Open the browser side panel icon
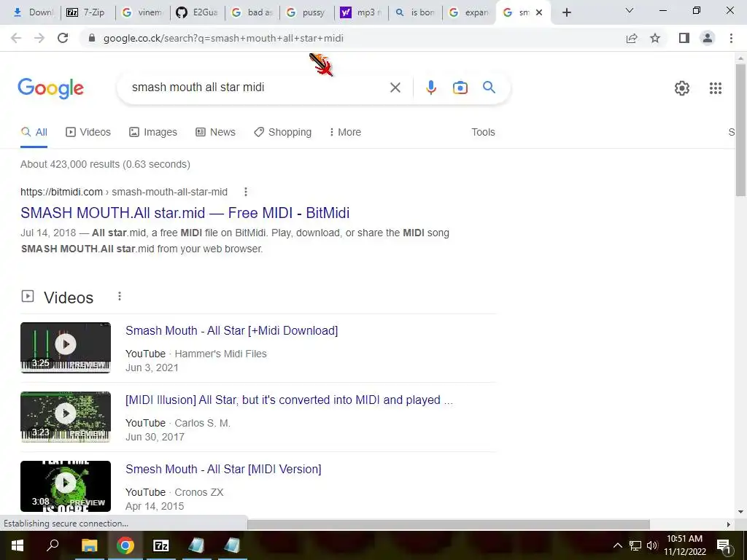 point(684,38)
